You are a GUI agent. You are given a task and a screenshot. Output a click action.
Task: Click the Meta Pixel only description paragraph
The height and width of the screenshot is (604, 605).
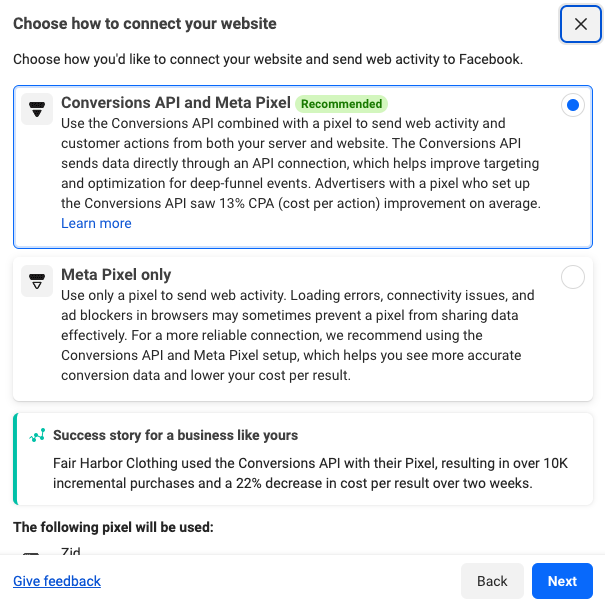coord(297,335)
